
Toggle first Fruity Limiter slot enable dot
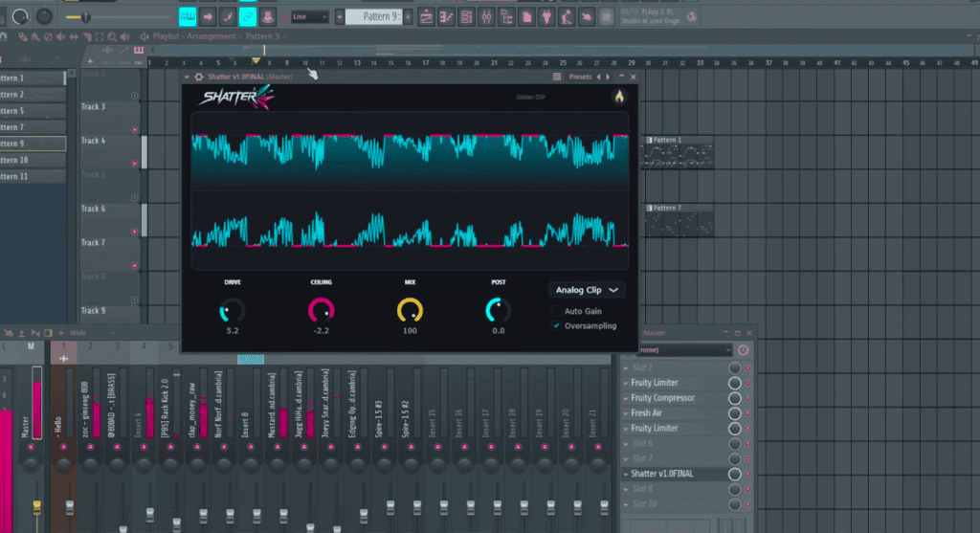(747, 383)
